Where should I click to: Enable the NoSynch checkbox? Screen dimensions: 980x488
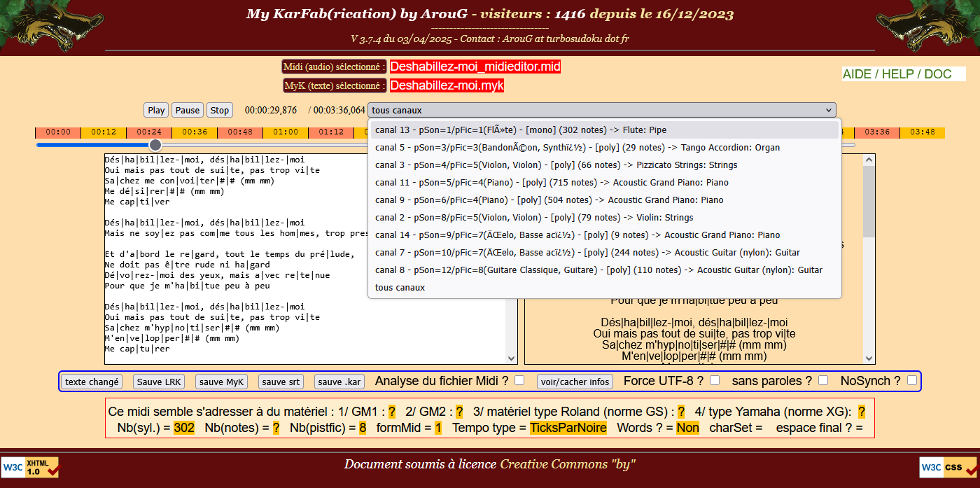[x=911, y=380]
